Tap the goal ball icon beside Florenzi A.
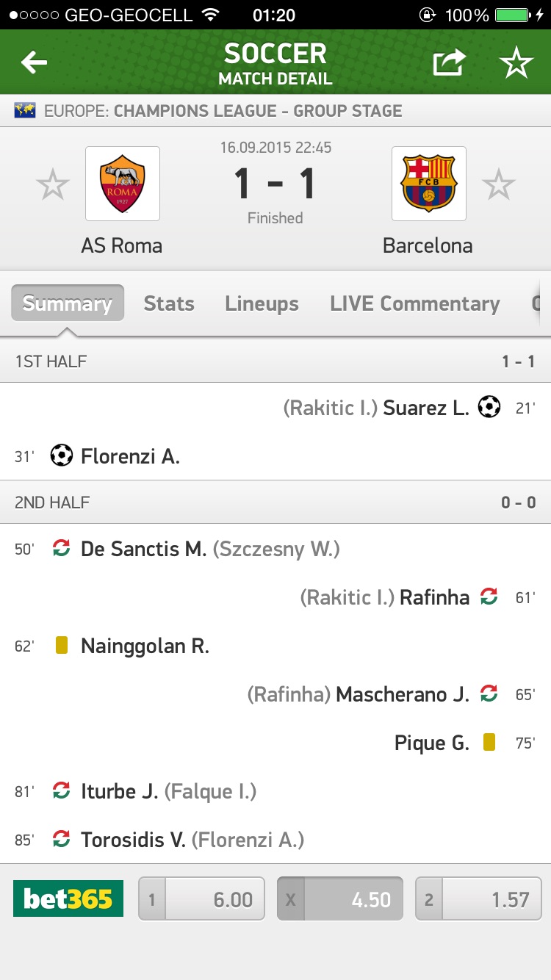The width and height of the screenshot is (551, 980). (62, 456)
